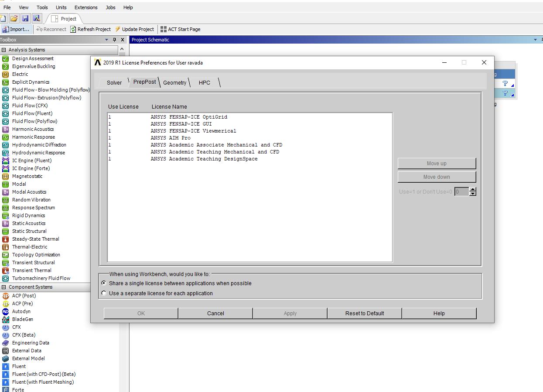
Task: Select Static Structural icon
Action: pyautogui.click(x=5, y=231)
